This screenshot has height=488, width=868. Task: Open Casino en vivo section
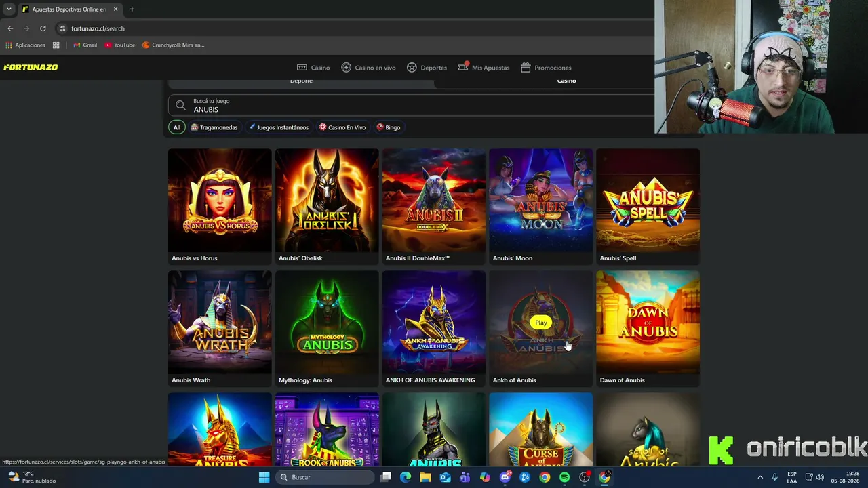click(368, 68)
